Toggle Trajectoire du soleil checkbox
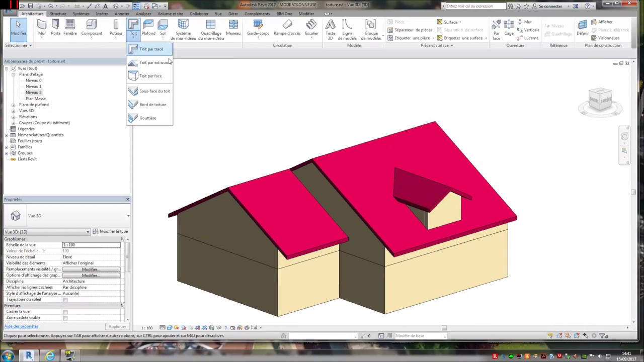The image size is (644, 362). pos(65,300)
